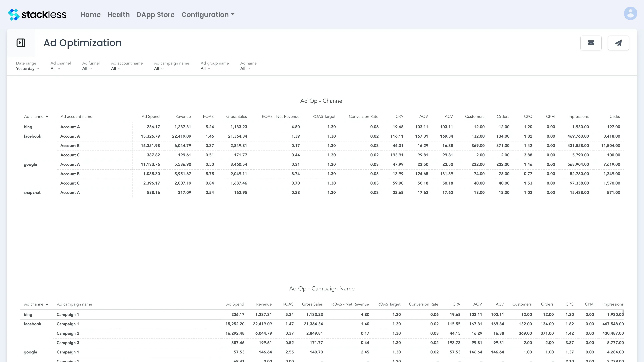The image size is (644, 362).
Task: Expand the Date range Yesterday dropdown
Action: pyautogui.click(x=28, y=69)
